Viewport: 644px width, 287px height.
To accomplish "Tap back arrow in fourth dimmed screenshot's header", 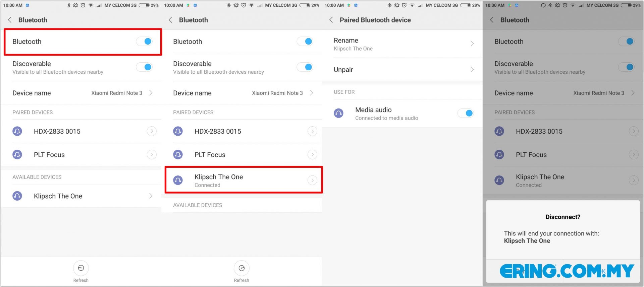I will (492, 20).
